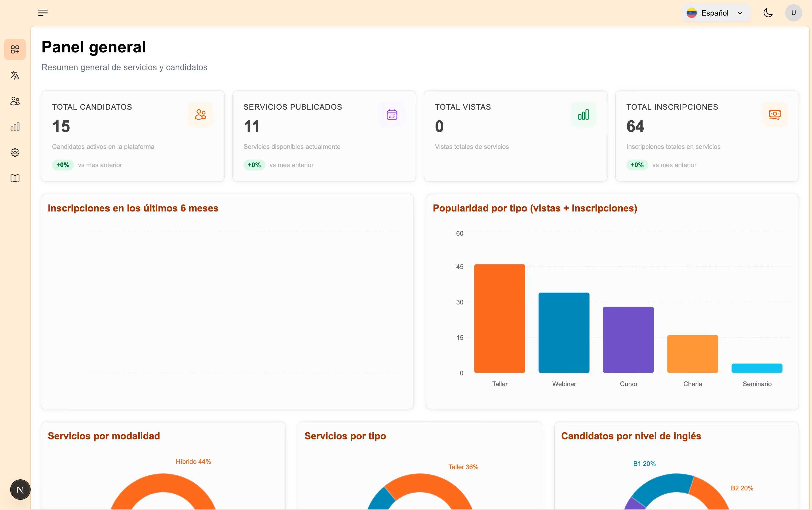Click the Híbrido 44% donut label

[193, 461]
